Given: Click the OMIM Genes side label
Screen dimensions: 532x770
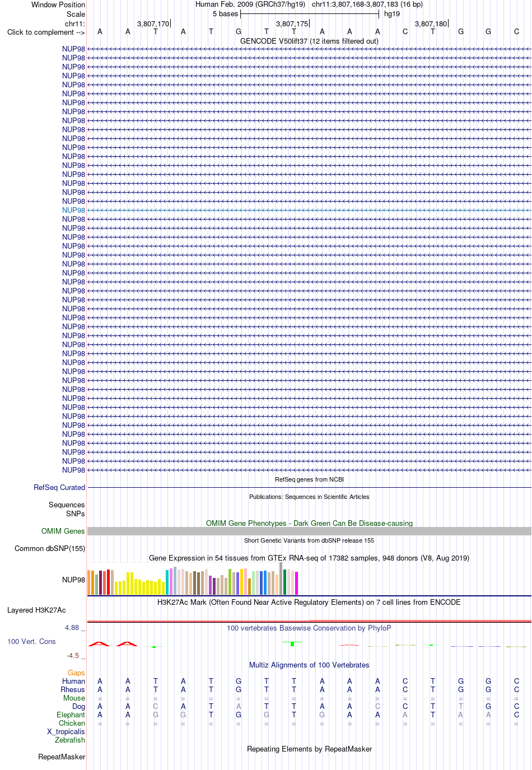Looking at the screenshot, I should 63,531.
